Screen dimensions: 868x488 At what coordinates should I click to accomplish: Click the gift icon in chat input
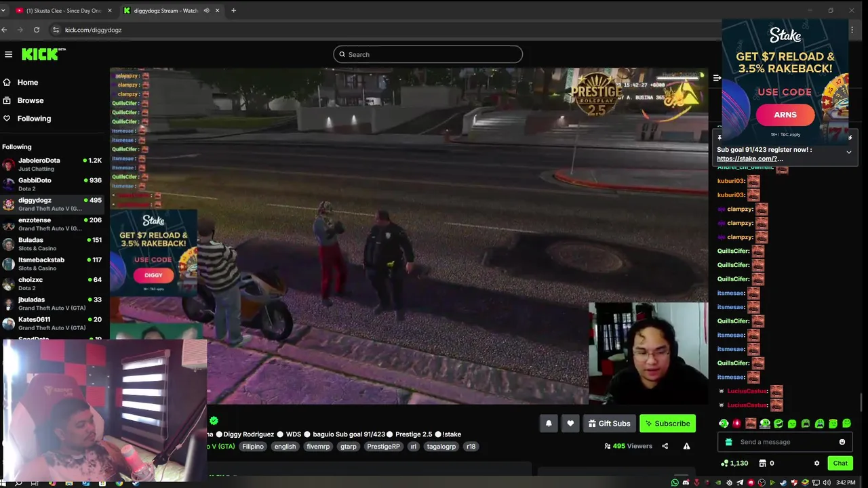[x=728, y=442]
